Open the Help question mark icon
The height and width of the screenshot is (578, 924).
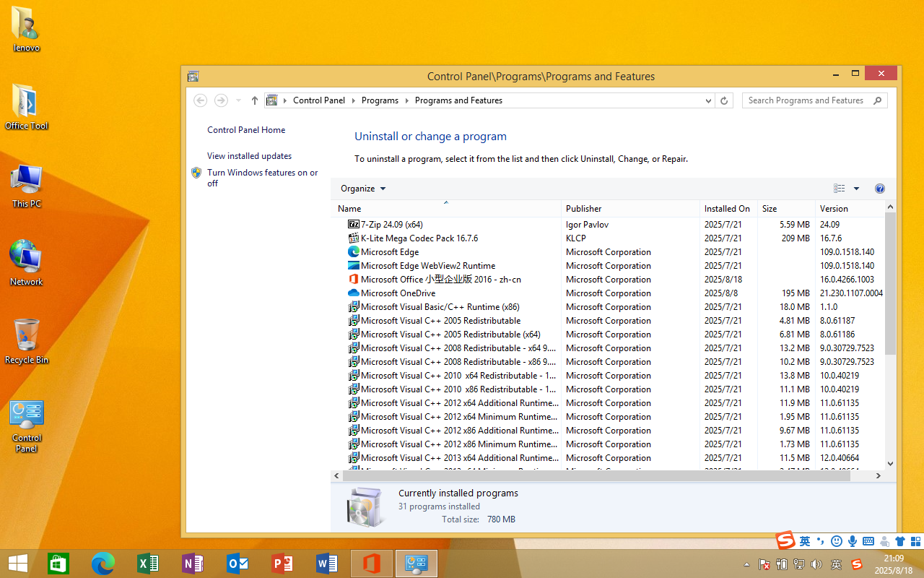(x=879, y=189)
